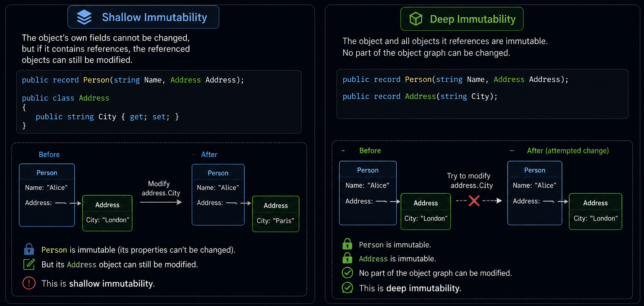
Task: Click the green checkmark beside 'This is deep immutability'
Action: 347,288
